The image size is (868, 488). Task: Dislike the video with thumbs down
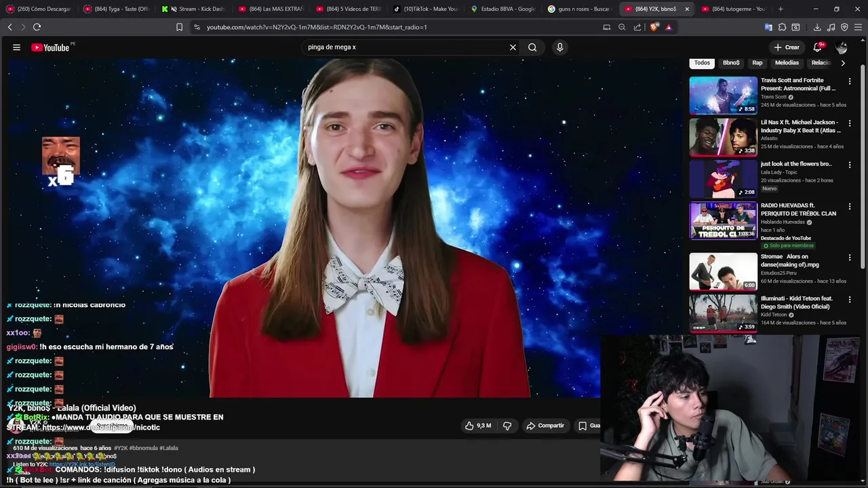tap(507, 426)
